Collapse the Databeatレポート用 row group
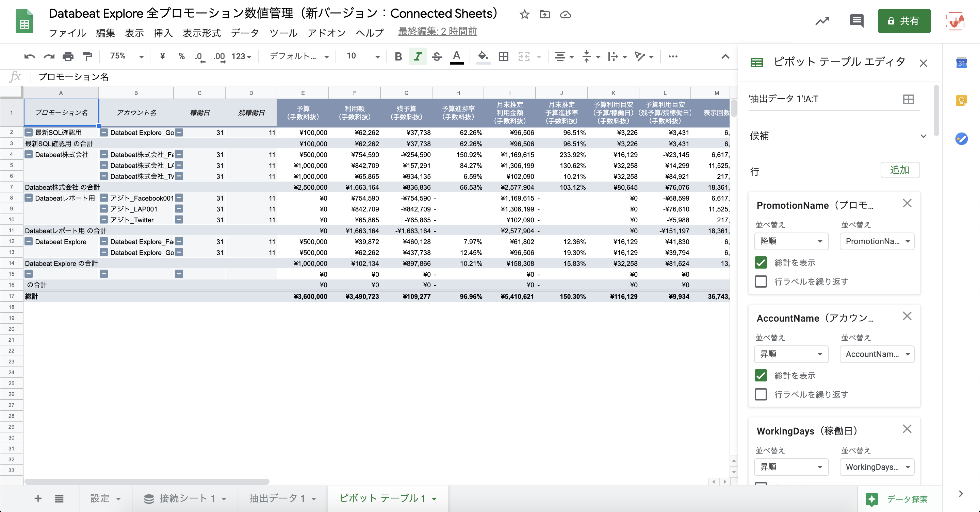 29,198
